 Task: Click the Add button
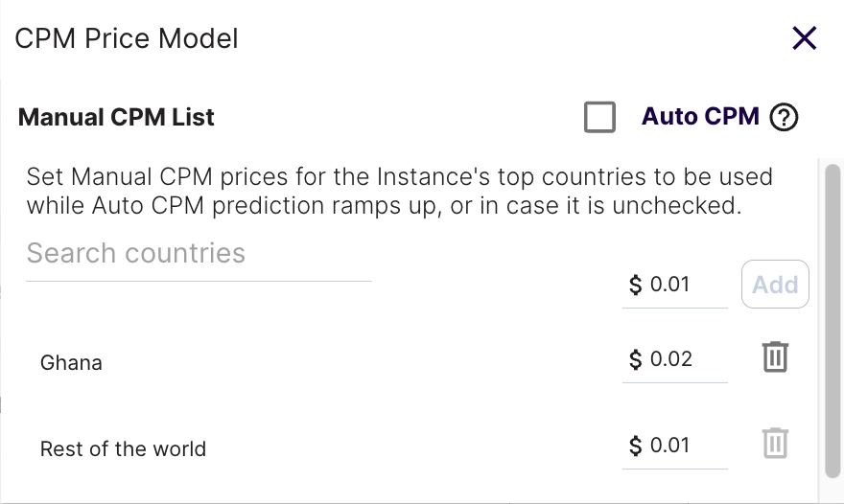(x=775, y=284)
